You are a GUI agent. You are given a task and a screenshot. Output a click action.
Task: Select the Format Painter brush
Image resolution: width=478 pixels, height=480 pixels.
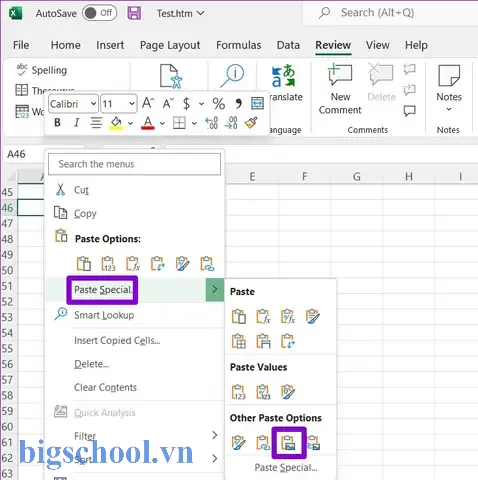point(251,123)
